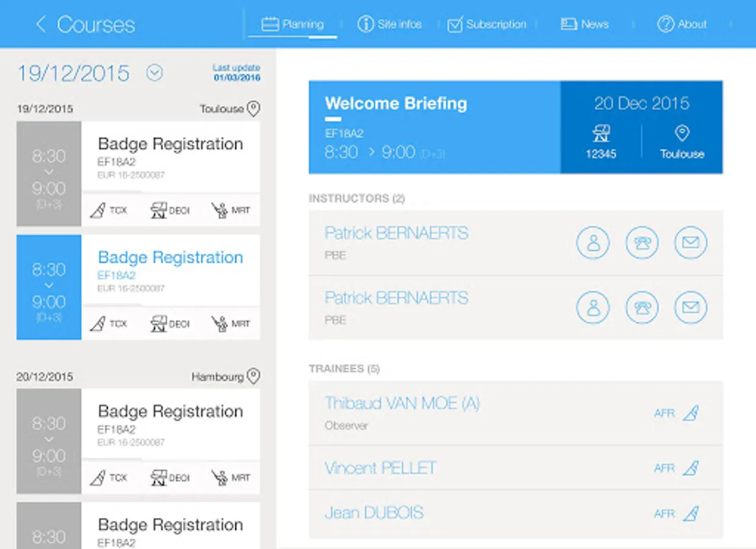
Task: Click the question mark icon beside About
Action: 665,24
